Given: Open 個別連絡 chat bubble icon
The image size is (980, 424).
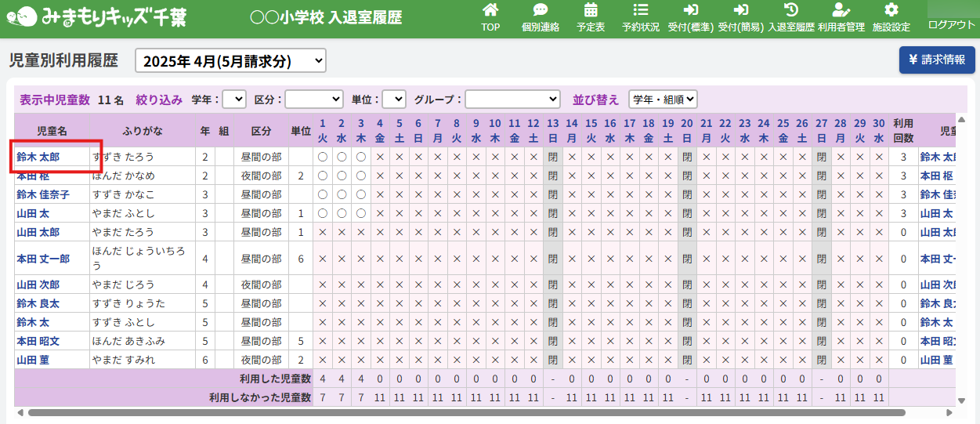Looking at the screenshot, I should pyautogui.click(x=541, y=11).
